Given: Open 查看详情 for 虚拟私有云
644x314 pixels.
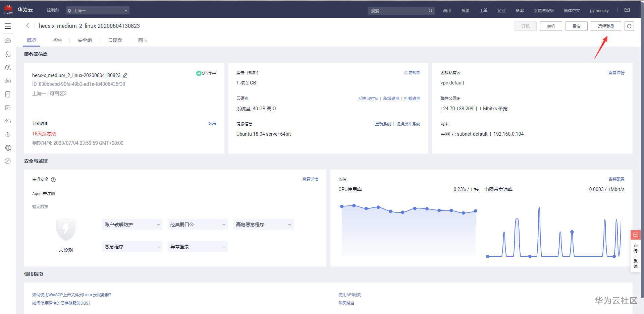Looking at the screenshot, I should tap(616, 73).
